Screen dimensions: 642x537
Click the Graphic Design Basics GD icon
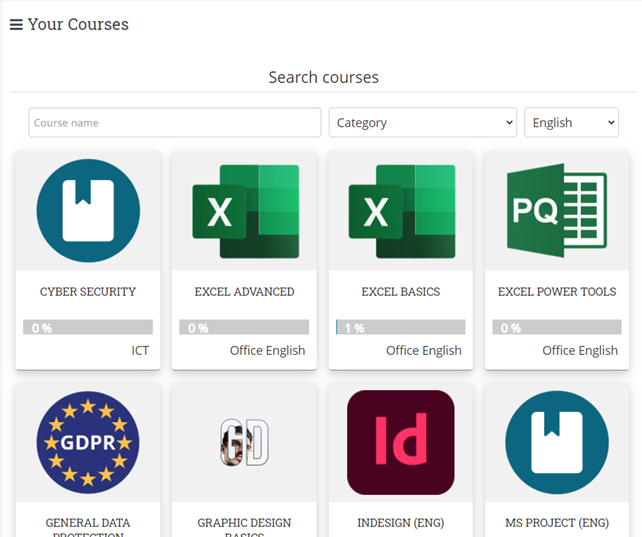click(x=245, y=442)
